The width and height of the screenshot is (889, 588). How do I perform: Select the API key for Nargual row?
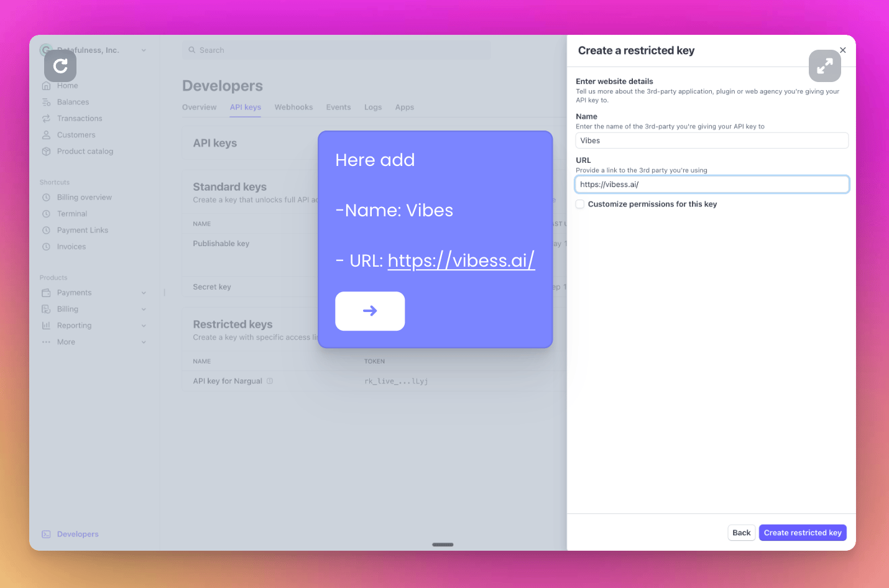coord(374,381)
